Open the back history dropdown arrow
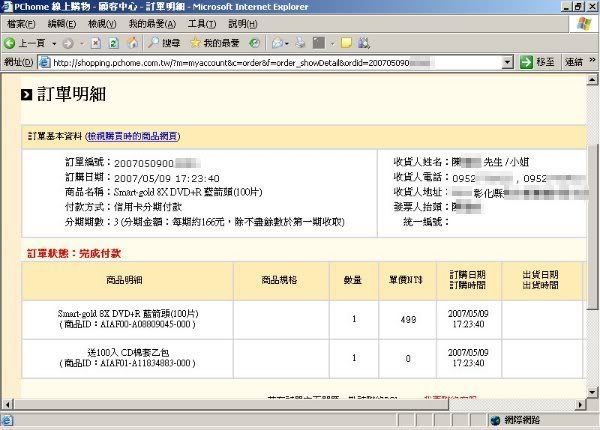600x430 pixels. click(x=54, y=44)
